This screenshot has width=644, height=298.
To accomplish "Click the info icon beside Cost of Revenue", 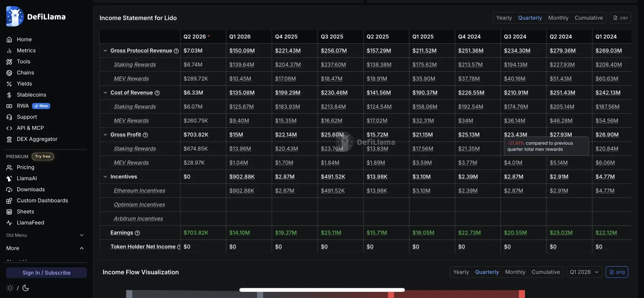I will click(x=157, y=93).
